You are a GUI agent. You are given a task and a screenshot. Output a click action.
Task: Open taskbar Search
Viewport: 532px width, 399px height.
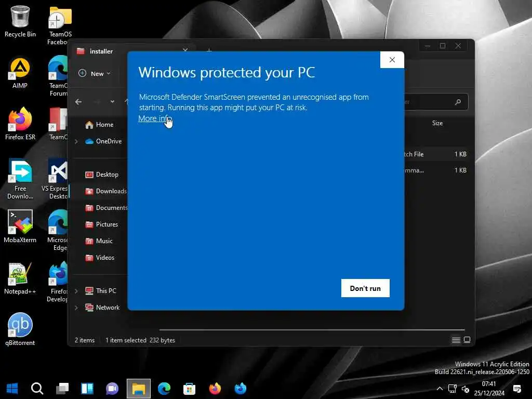pyautogui.click(x=37, y=389)
